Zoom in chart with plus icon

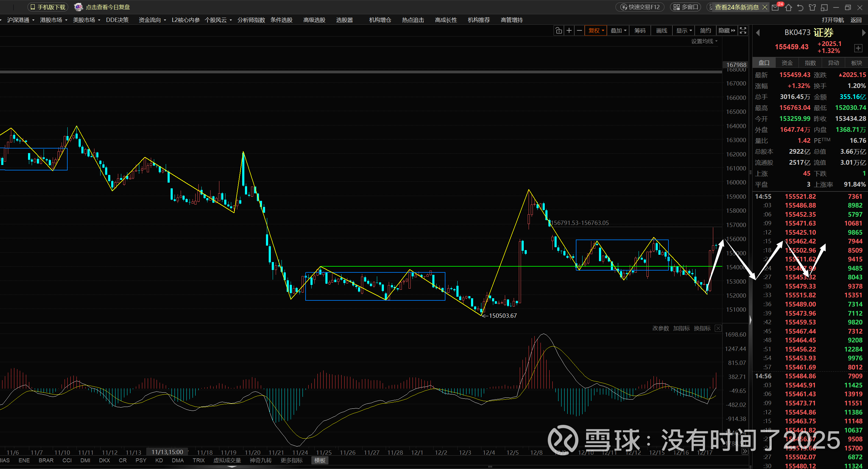coord(569,31)
